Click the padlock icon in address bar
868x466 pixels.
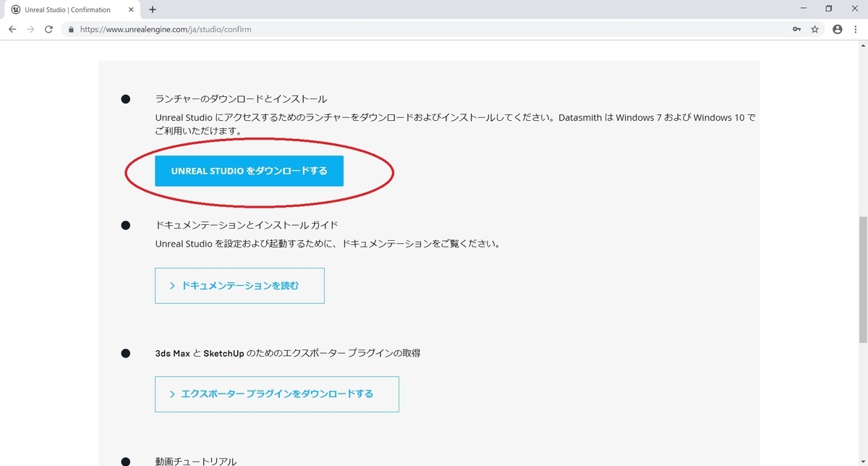pyautogui.click(x=70, y=30)
